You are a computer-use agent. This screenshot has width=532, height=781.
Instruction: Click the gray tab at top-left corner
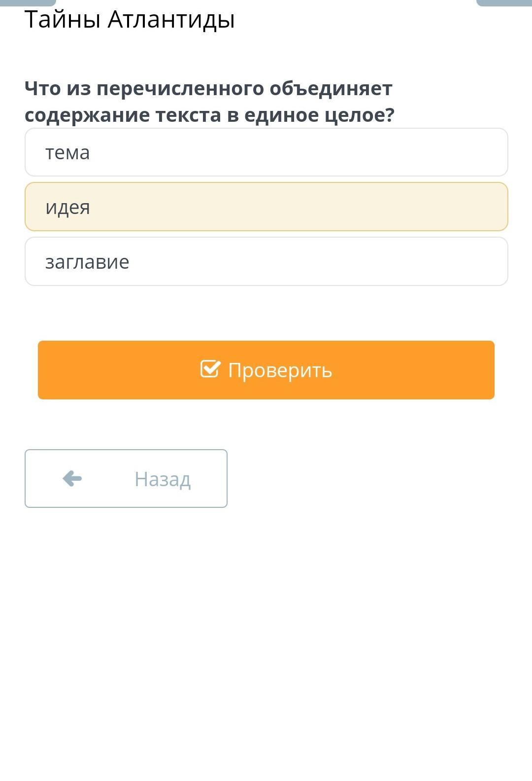click(28, 3)
